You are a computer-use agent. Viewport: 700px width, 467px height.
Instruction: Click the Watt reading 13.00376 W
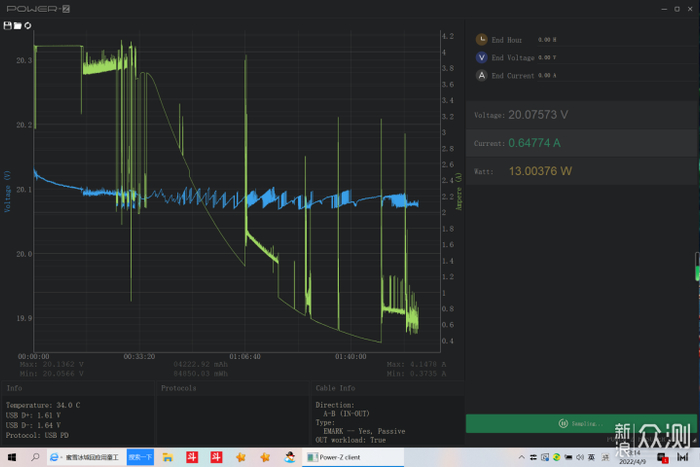tap(540, 171)
